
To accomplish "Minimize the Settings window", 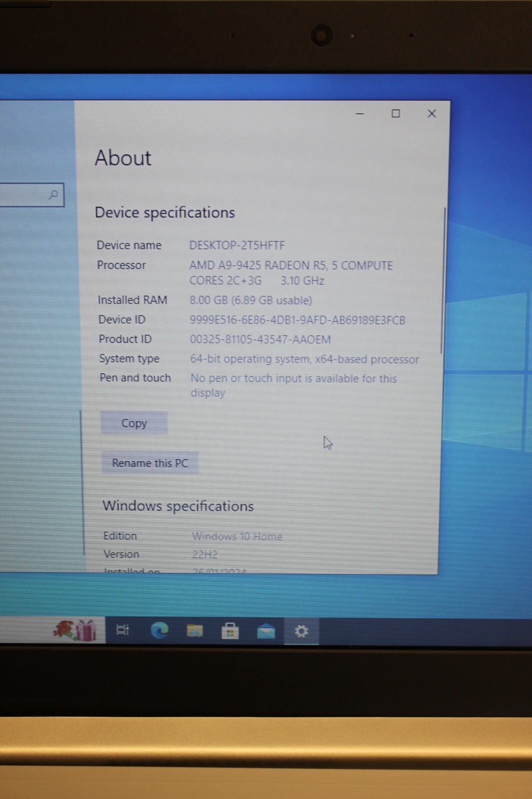I will pyautogui.click(x=360, y=114).
